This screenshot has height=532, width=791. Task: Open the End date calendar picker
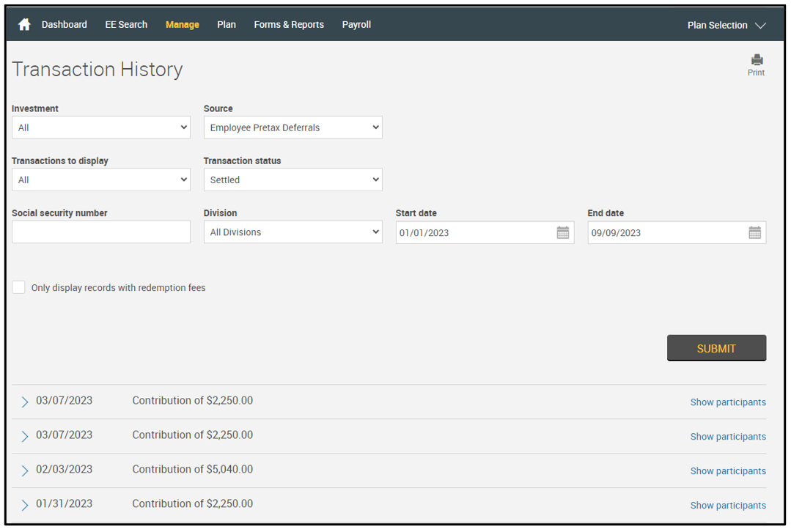pyautogui.click(x=754, y=233)
